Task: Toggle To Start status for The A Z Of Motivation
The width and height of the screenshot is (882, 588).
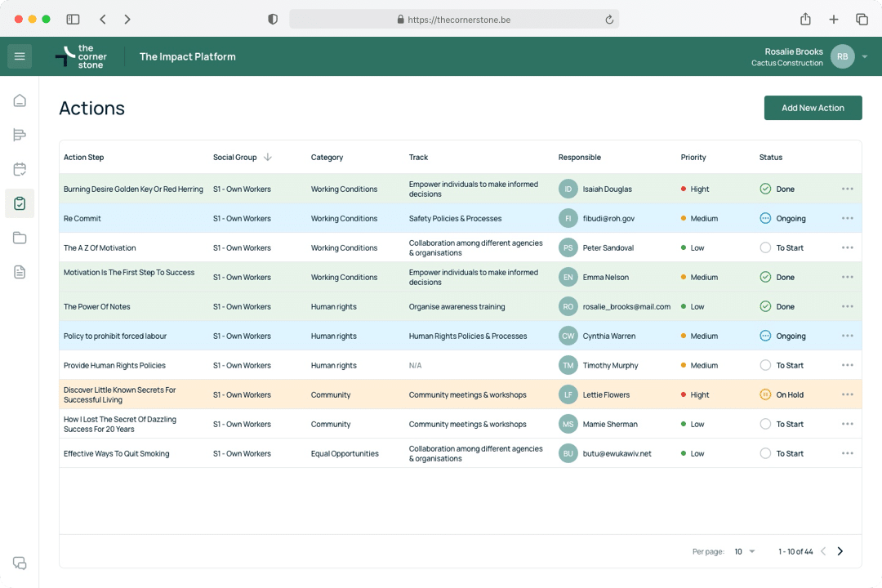Action: [x=765, y=247]
